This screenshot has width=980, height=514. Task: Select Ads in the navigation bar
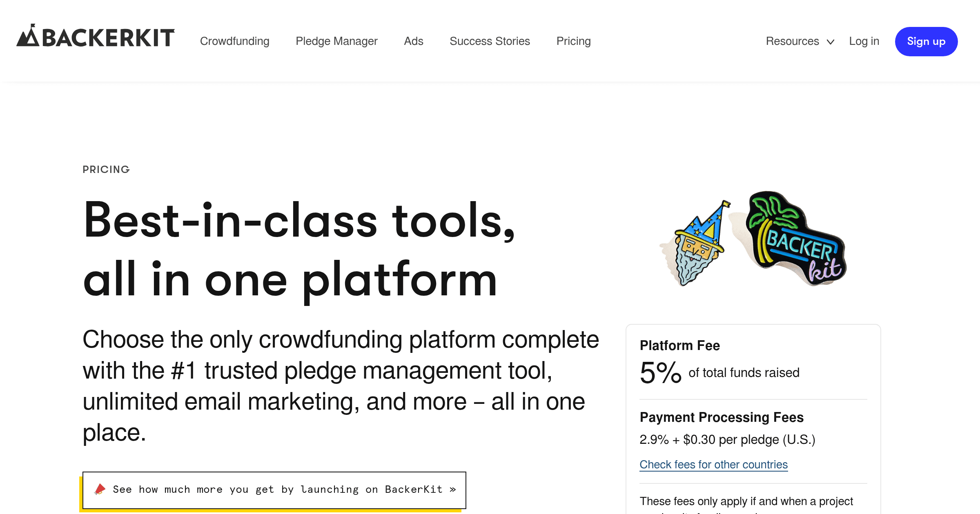coord(413,41)
